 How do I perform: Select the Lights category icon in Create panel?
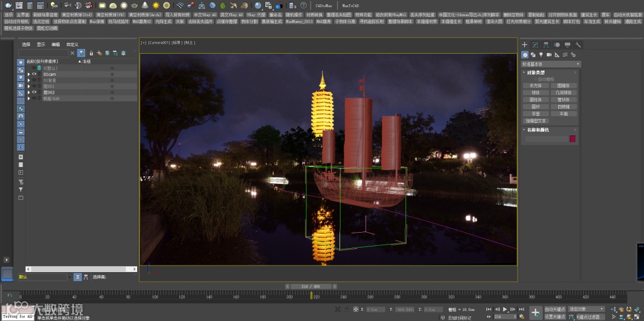541,54
